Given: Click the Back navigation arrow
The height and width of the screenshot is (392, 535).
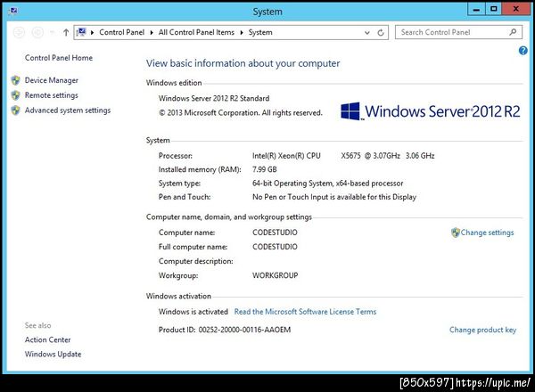Looking at the screenshot, I should tap(19, 32).
